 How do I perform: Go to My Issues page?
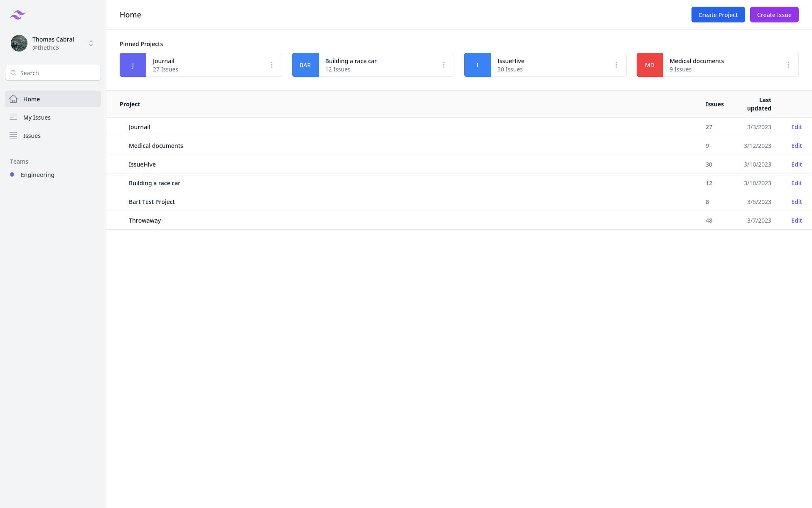tap(37, 118)
